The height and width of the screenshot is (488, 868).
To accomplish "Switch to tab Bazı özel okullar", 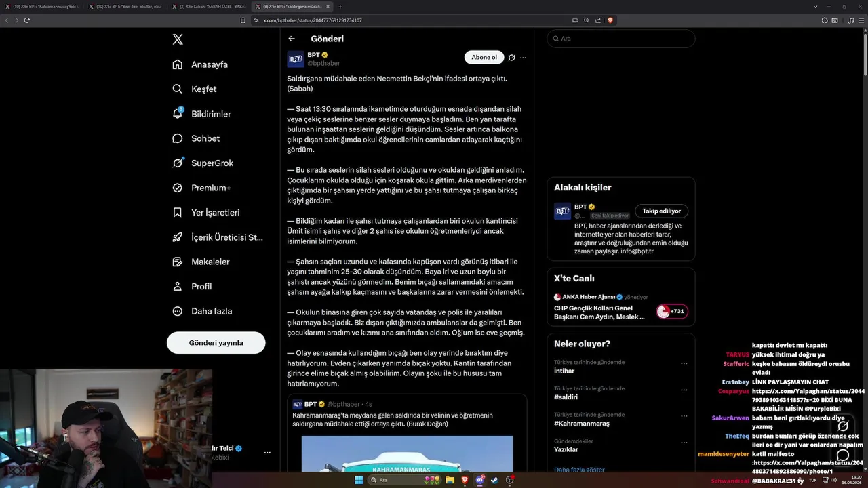I will [125, 6].
